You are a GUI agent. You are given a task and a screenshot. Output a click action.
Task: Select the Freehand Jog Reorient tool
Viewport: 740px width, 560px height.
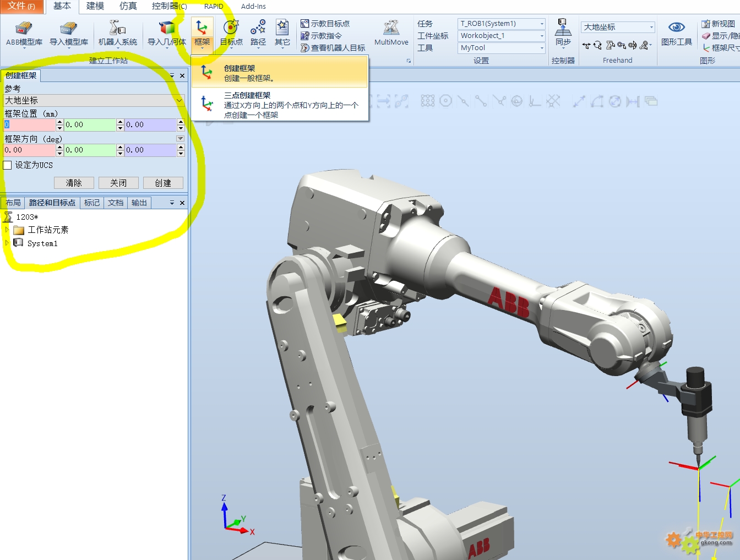[633, 46]
